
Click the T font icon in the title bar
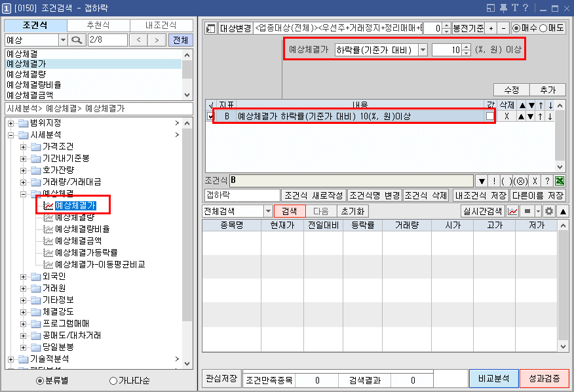(x=515, y=7)
